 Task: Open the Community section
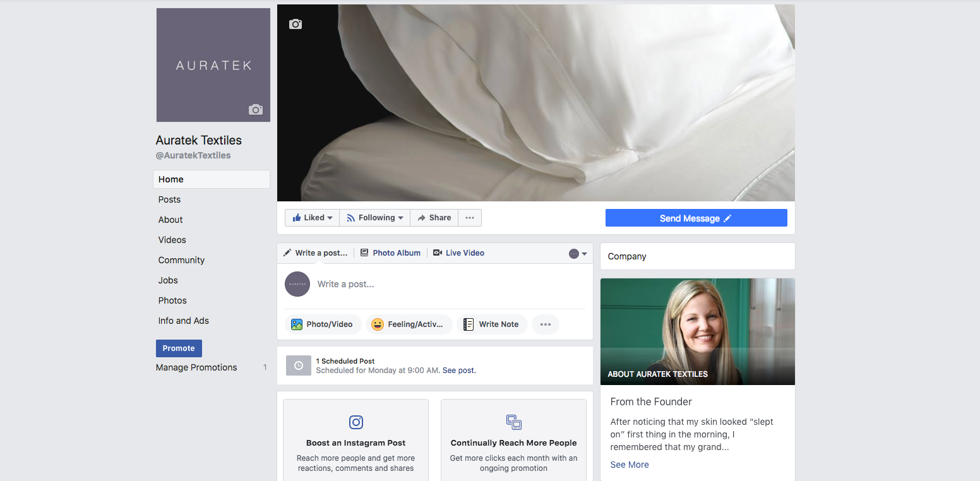pos(181,259)
